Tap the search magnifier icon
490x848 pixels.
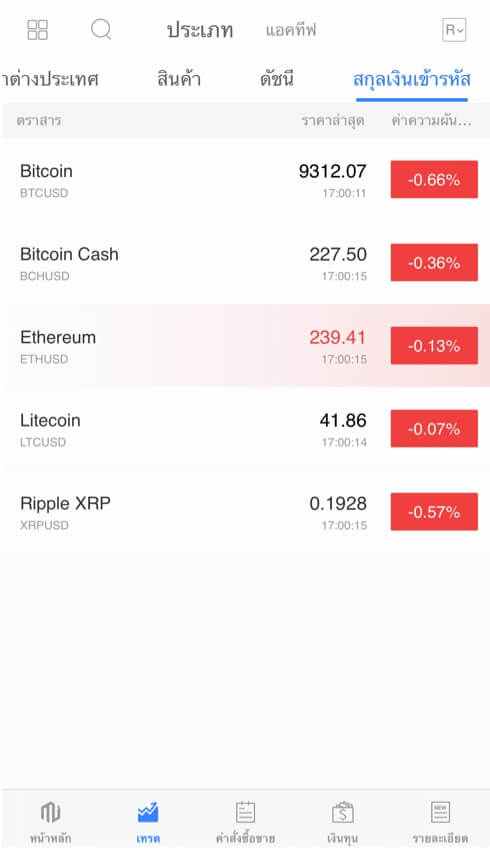pyautogui.click(x=101, y=29)
